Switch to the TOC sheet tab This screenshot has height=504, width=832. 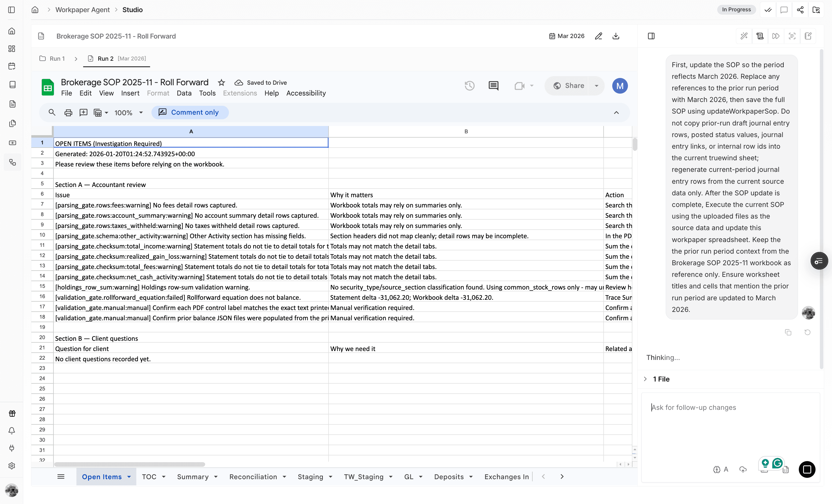pyautogui.click(x=149, y=477)
